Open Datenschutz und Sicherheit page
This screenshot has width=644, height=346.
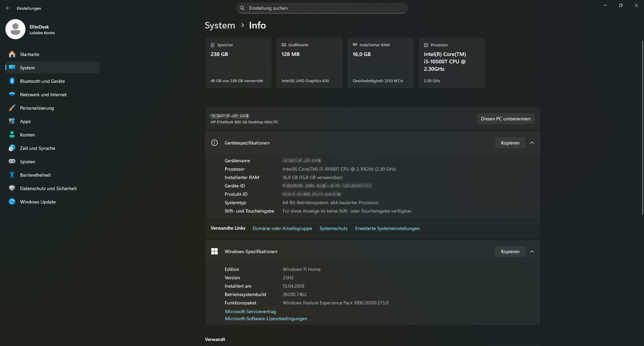pos(52,188)
